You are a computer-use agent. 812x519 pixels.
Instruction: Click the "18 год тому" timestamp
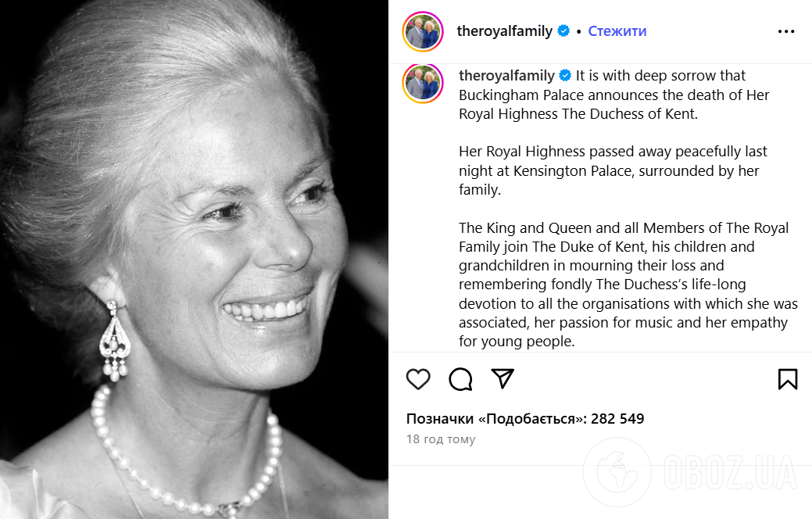pyautogui.click(x=441, y=439)
